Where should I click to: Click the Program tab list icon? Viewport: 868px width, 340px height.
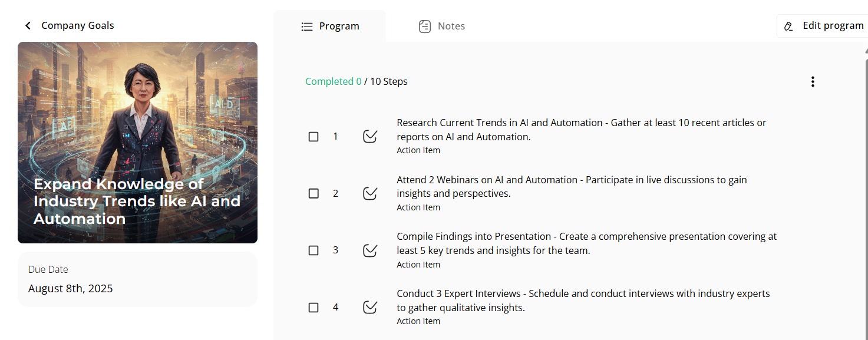(x=306, y=27)
